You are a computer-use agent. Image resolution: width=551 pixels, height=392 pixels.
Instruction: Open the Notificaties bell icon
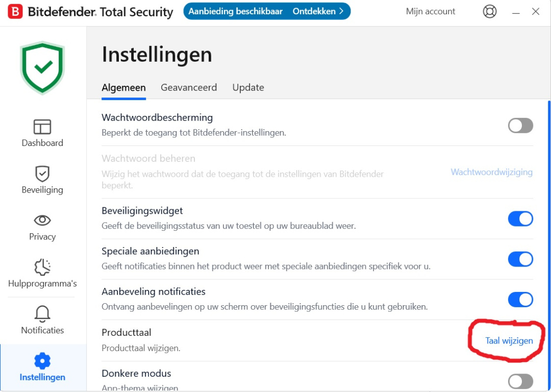42,314
